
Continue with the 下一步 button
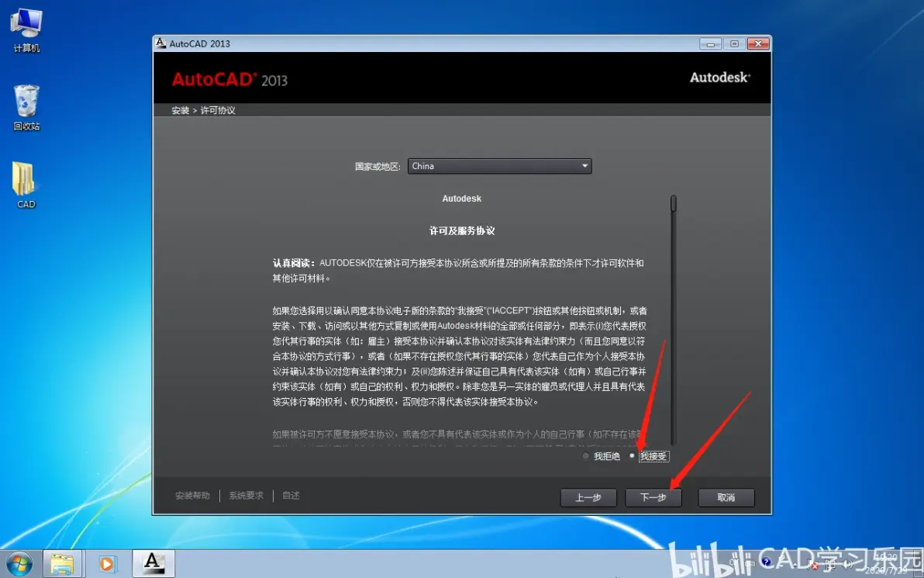coord(653,497)
